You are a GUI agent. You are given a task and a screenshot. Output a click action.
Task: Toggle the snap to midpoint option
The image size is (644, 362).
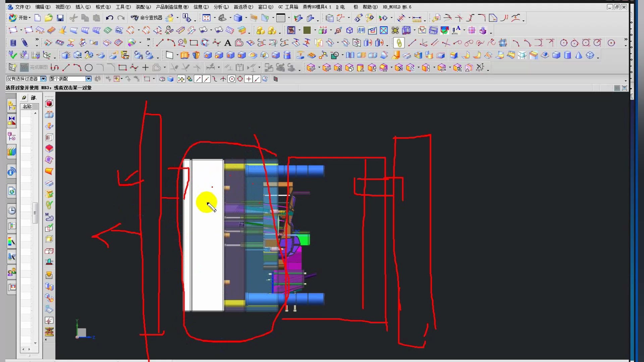[x=207, y=79]
